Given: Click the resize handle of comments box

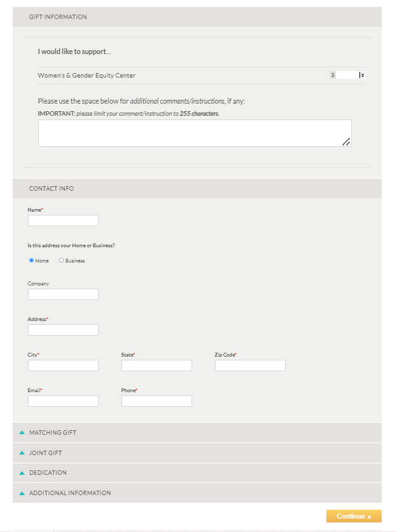Looking at the screenshot, I should (346, 142).
